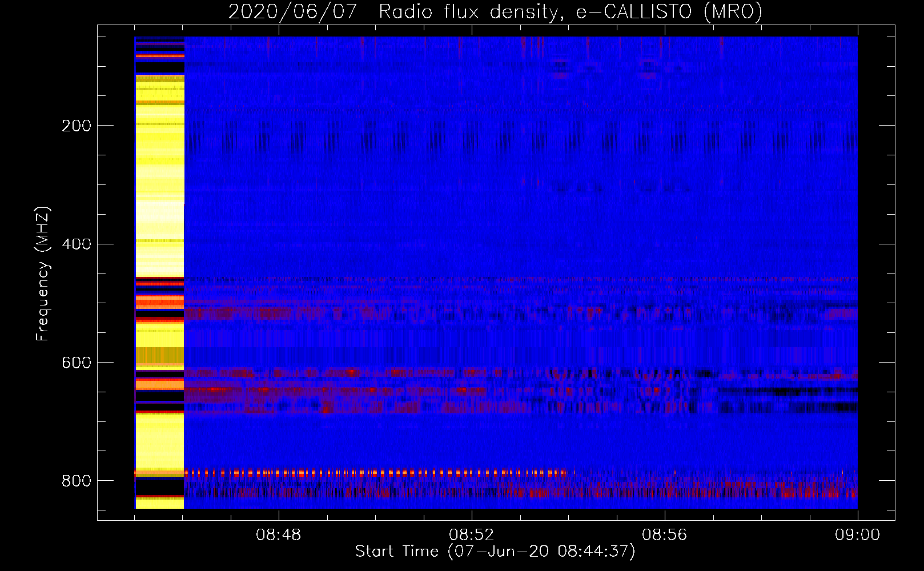Click the '08:56' time tick label
Viewport: 924px width, 571px height.
664,535
